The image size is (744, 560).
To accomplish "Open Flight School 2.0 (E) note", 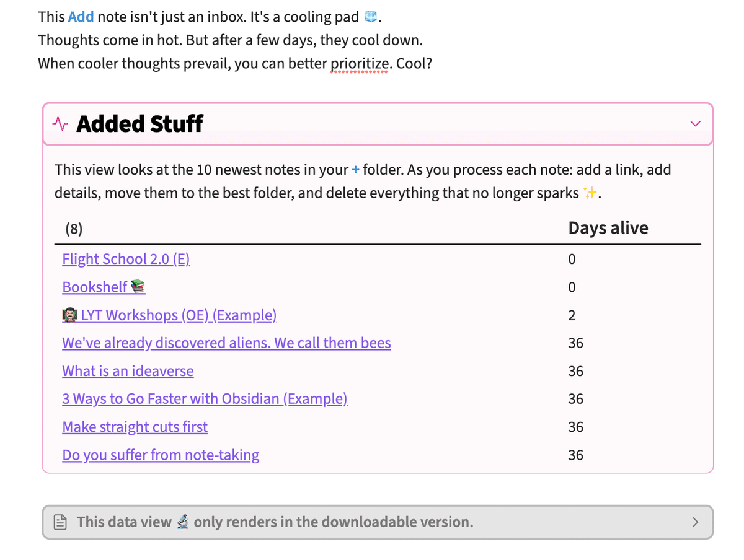I will [126, 259].
